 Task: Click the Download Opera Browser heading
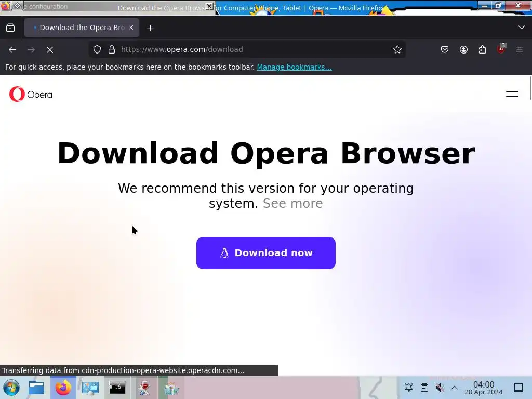coord(267,153)
